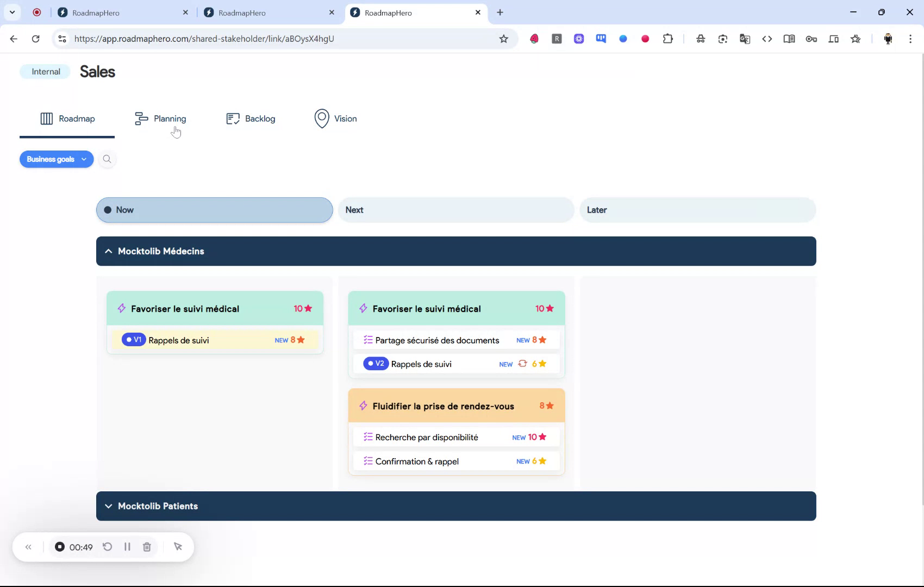Select the cursor pointer icon in the recording toolbar
The height and width of the screenshot is (587, 924).
point(178,547)
